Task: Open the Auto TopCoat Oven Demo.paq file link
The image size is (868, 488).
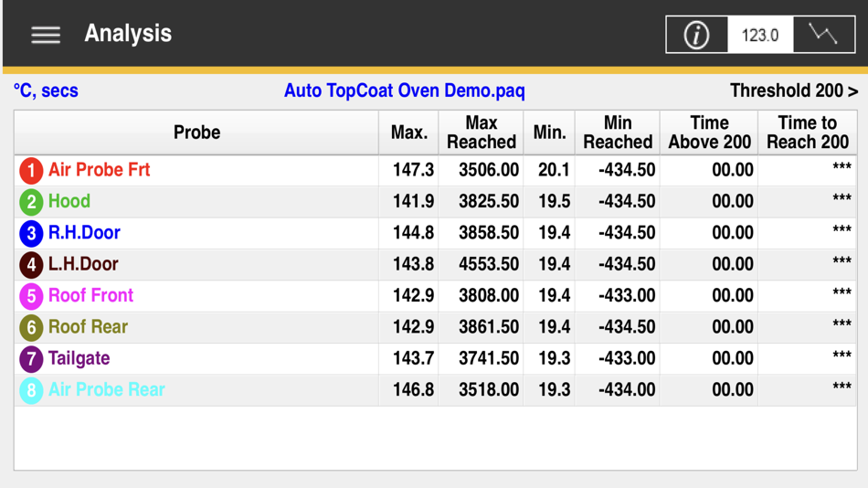Action: coord(404,90)
